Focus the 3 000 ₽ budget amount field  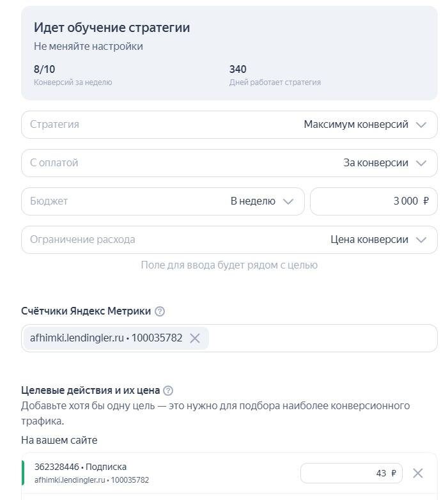[x=373, y=201]
